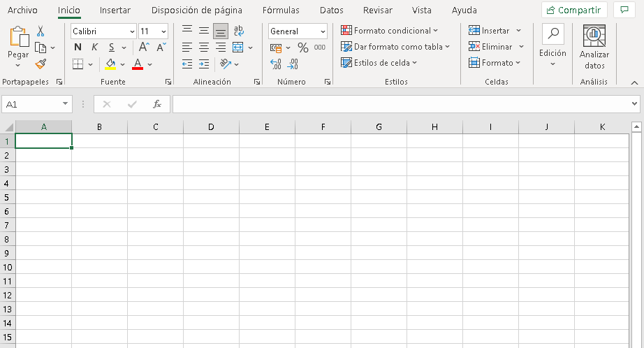Click inside the formula bar field
This screenshot has width=644, height=348.
(402, 104)
